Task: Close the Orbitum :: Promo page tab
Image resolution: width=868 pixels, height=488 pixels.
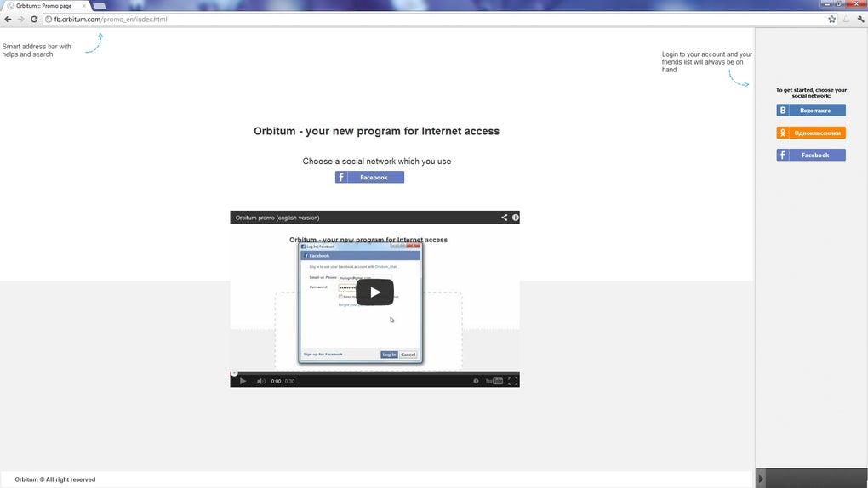Action: coord(84,6)
